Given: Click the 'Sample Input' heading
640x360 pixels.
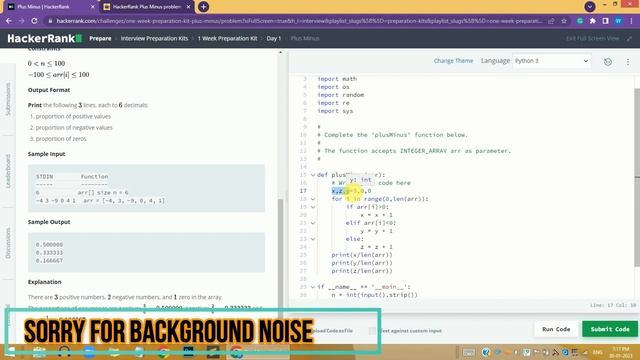Looking at the screenshot, I should pyautogui.click(x=47, y=154).
